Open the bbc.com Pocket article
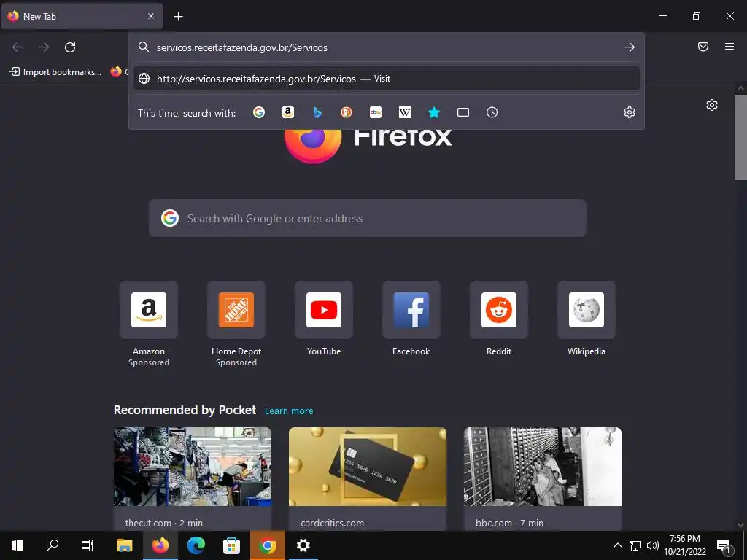 pyautogui.click(x=543, y=478)
